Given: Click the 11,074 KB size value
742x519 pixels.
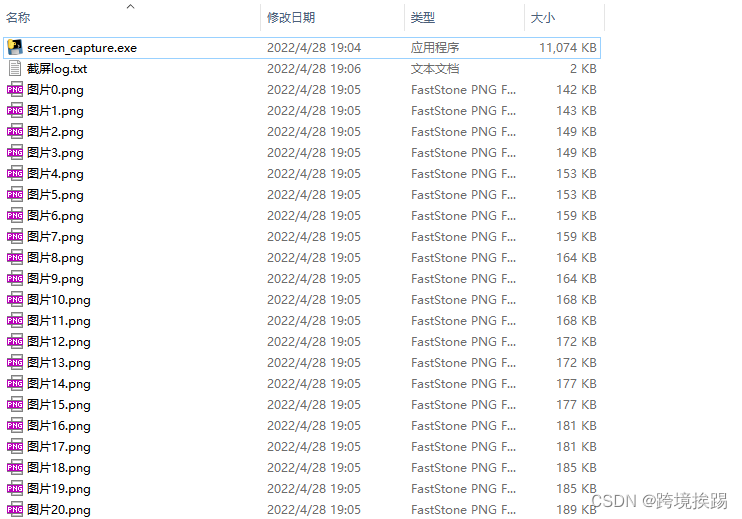Looking at the screenshot, I should pos(568,48).
